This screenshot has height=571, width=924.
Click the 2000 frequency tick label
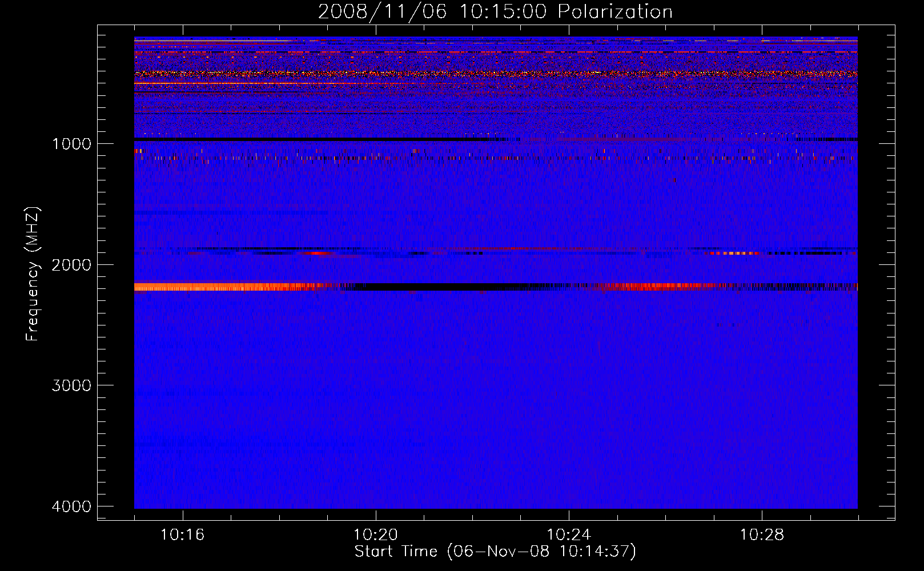pos(71,265)
